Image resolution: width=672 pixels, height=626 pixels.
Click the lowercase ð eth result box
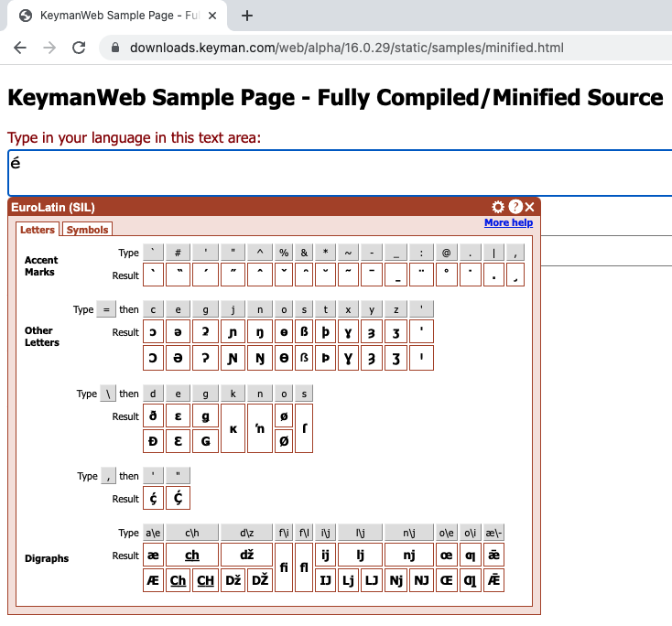(153, 416)
